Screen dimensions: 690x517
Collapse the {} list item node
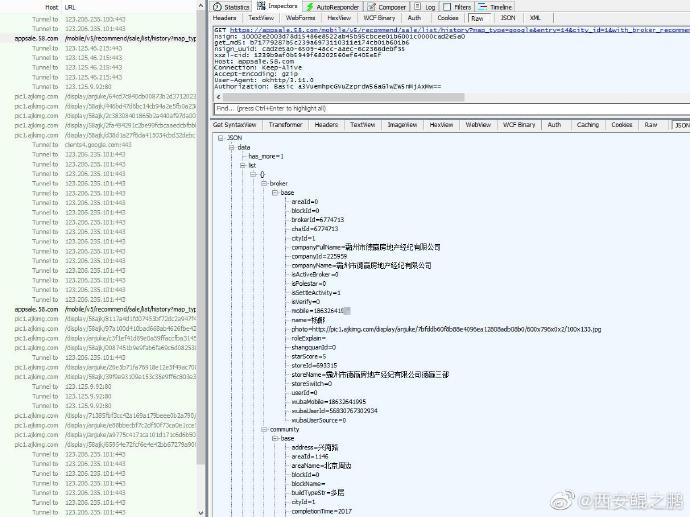[x=253, y=175]
